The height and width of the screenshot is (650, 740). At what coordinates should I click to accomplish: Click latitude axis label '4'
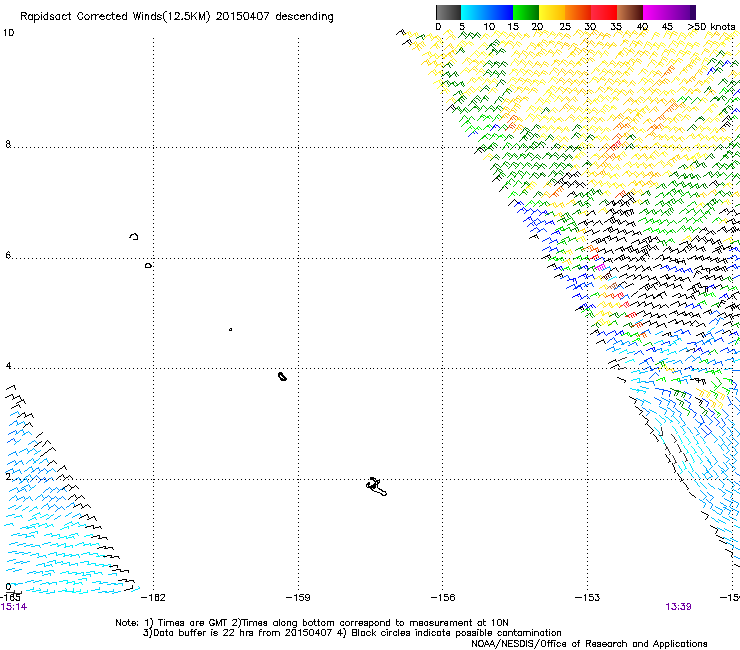coord(8,365)
